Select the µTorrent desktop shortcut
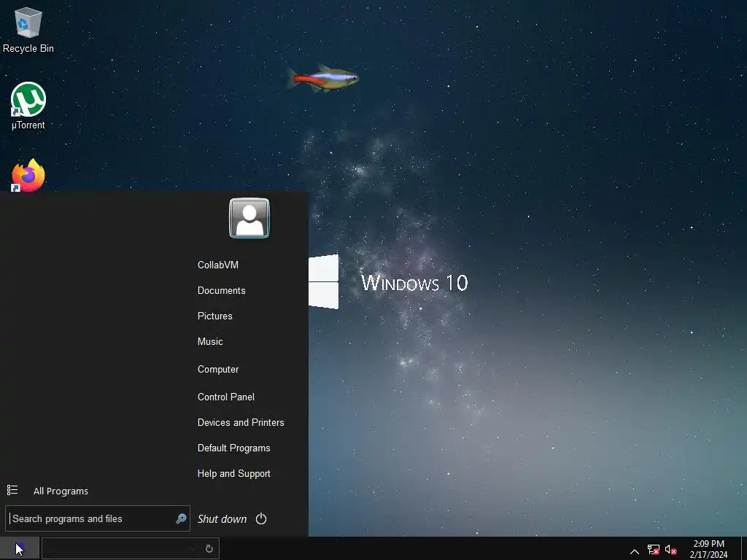Screen dimensions: 747x560 [x=28, y=106]
